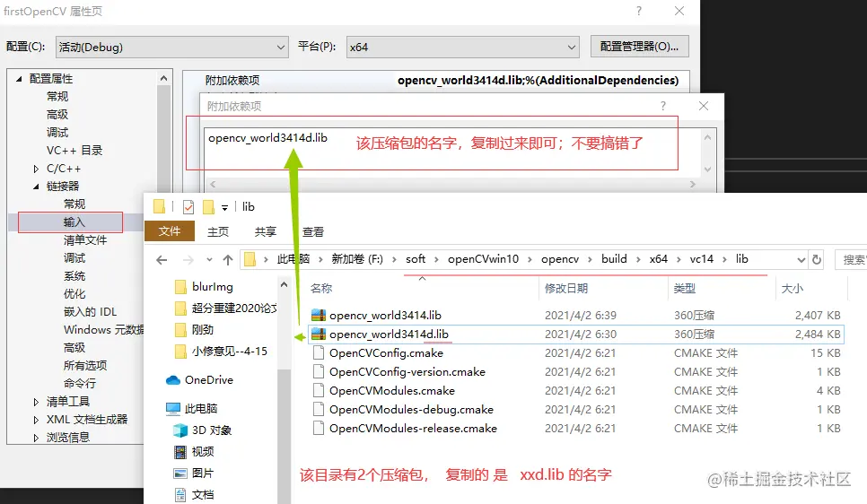This screenshot has height=504, width=867.
Task: Click the opencv_world3414.lib archive icon
Action: tap(318, 316)
